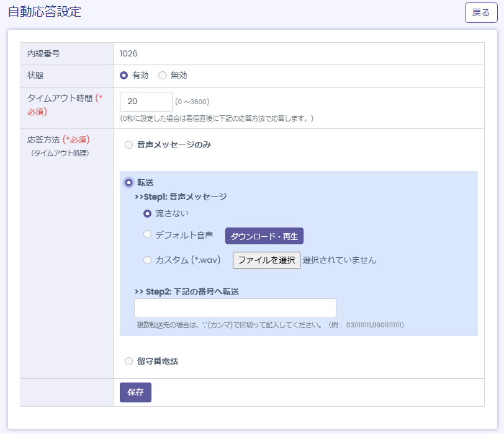Click the Step2 transfer number input field
Viewport: 504px width, 434px height.
[x=235, y=308]
